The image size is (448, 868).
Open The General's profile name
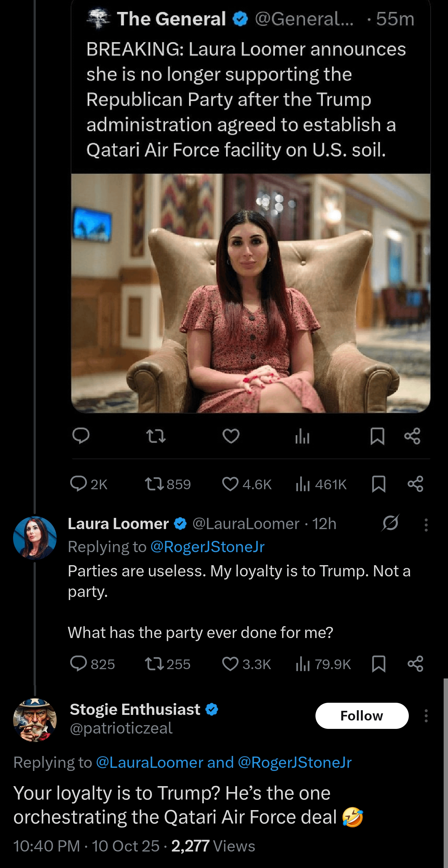click(171, 19)
